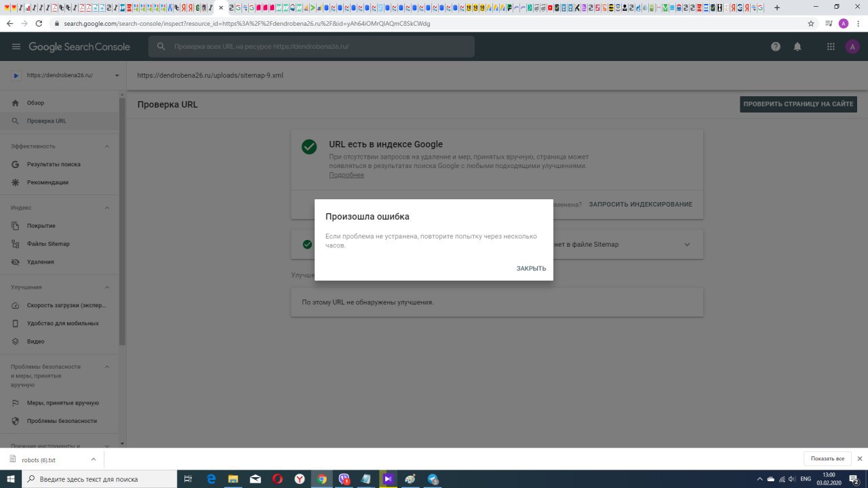Open Файлы Sitemap page

pyautogui.click(x=60, y=244)
